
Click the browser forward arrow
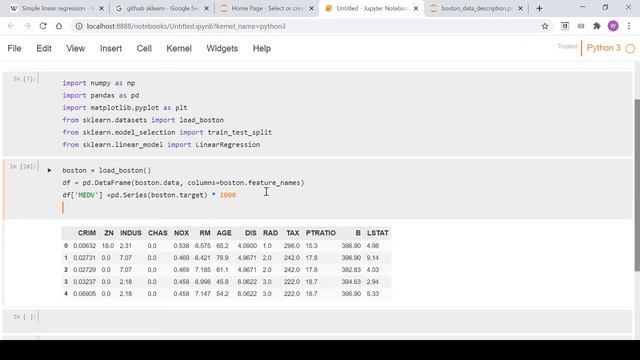[27, 26]
